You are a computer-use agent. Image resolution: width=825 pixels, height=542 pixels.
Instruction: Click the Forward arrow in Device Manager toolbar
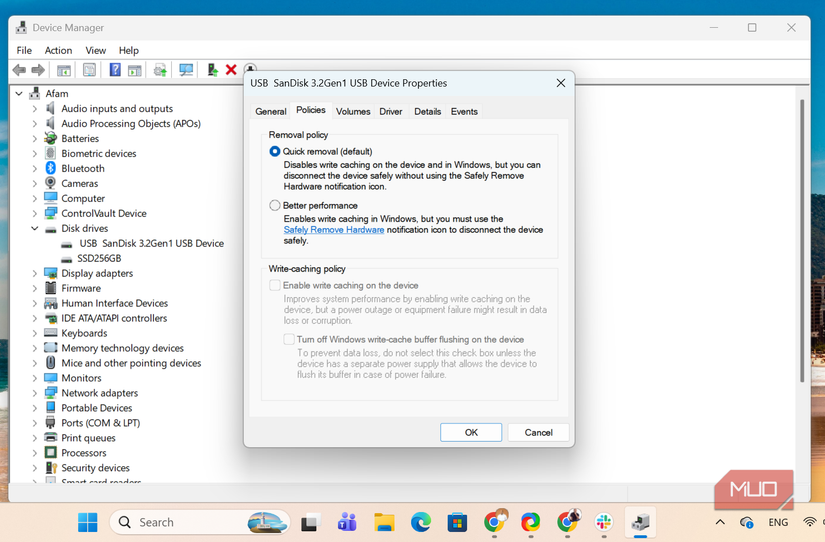coord(38,70)
